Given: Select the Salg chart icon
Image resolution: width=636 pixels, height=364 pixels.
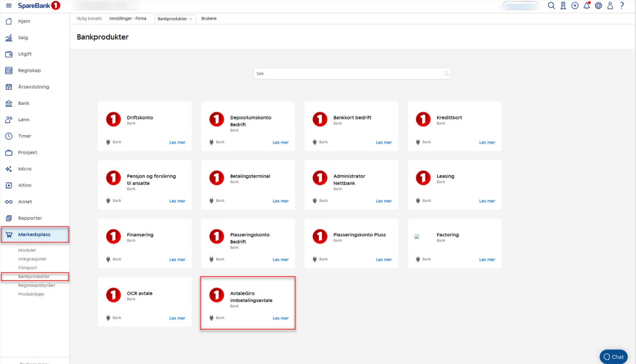Looking at the screenshot, I should (x=8, y=38).
